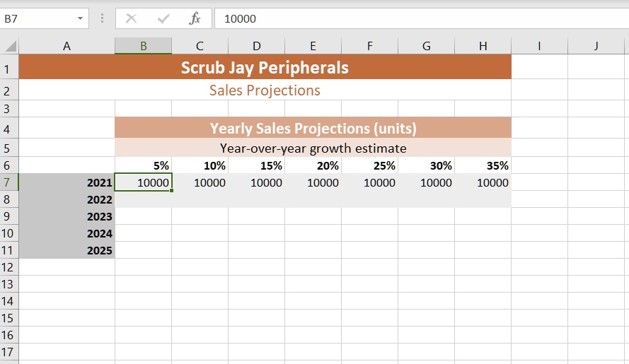Click the Insert Function fx icon
629x364 pixels.
coord(195,18)
